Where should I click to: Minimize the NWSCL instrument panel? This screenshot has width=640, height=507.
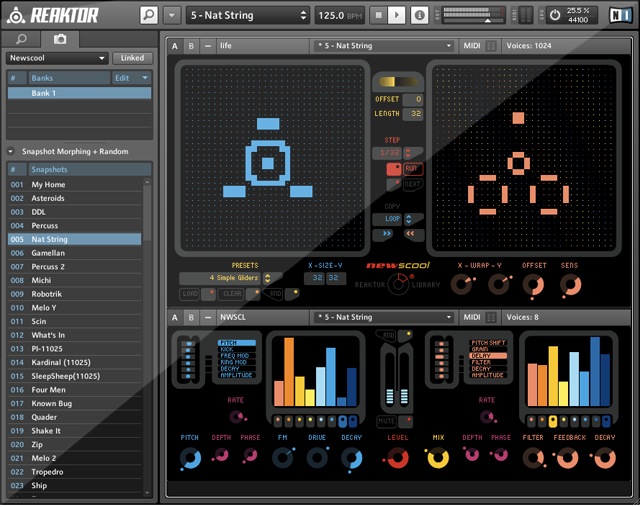208,317
